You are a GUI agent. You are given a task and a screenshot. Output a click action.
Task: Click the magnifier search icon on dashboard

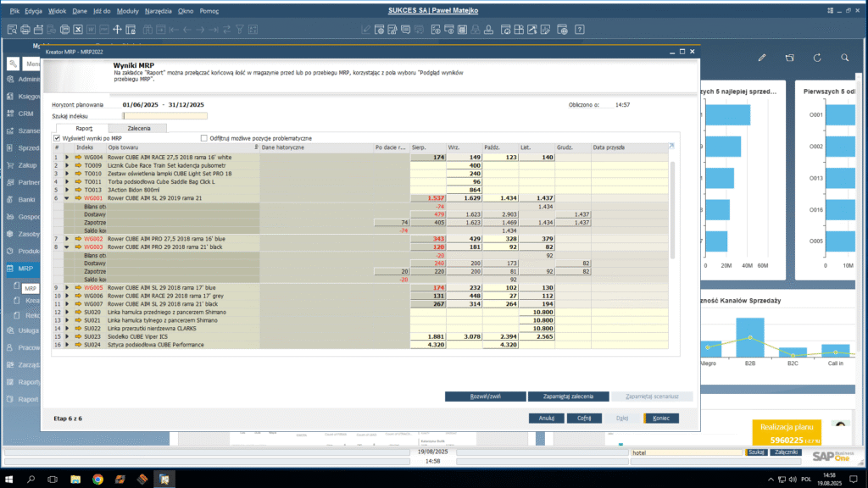click(845, 58)
